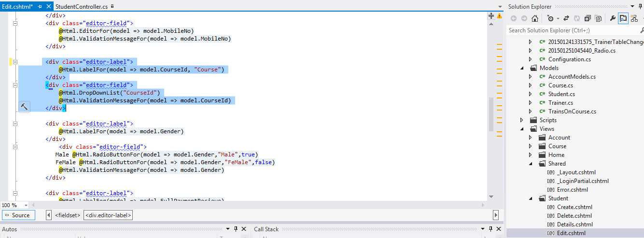Click the Source view button

[x=18, y=215]
